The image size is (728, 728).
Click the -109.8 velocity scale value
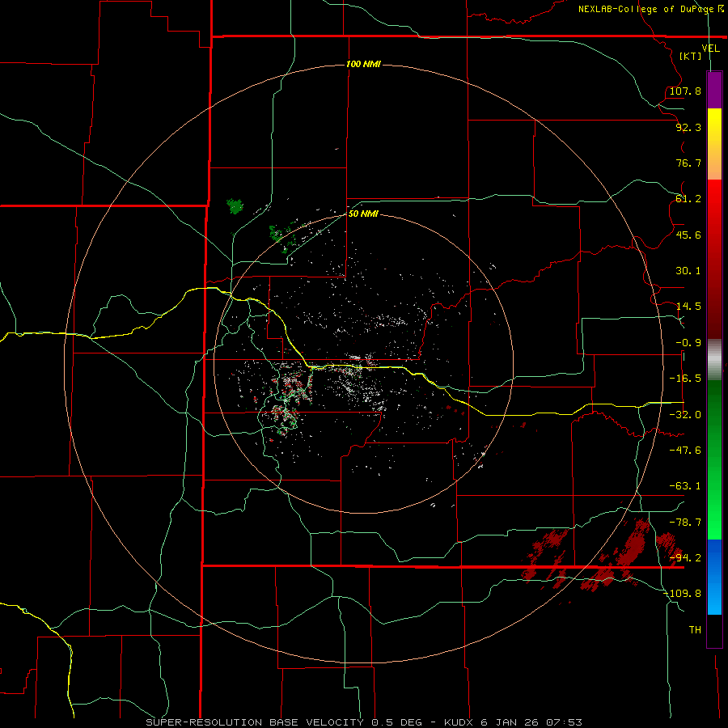(682, 594)
